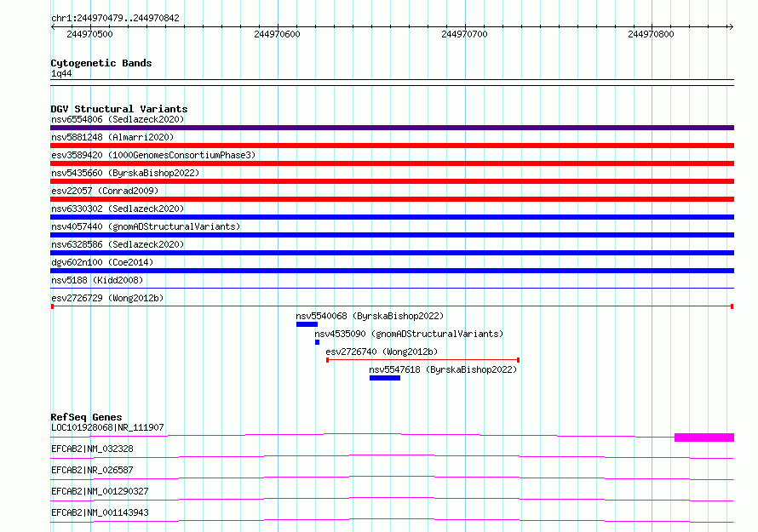The image size is (758, 532).
Task: Open the EFCAB2|NM_032328 gene label
Action: point(92,449)
